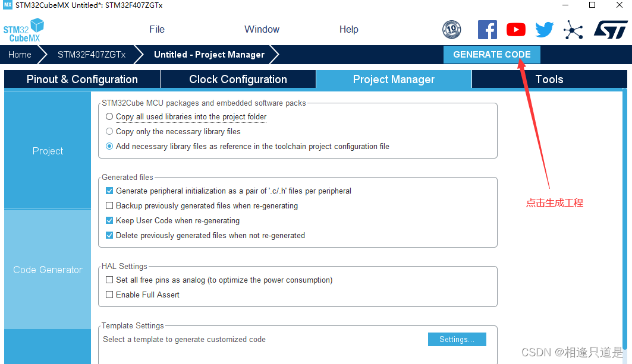
Task: Open the 10 years anniversary badge icon
Action: tap(451, 30)
